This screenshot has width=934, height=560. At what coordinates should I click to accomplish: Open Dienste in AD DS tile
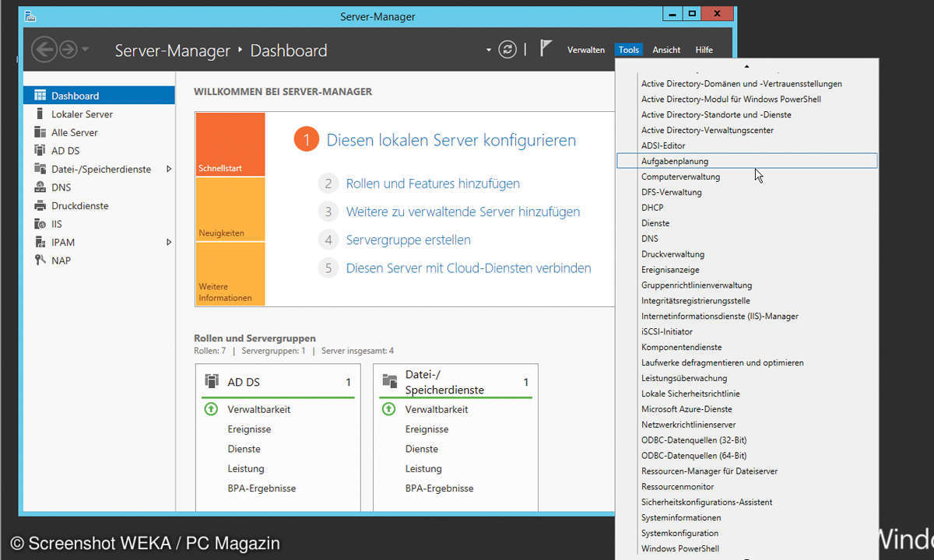click(x=244, y=449)
